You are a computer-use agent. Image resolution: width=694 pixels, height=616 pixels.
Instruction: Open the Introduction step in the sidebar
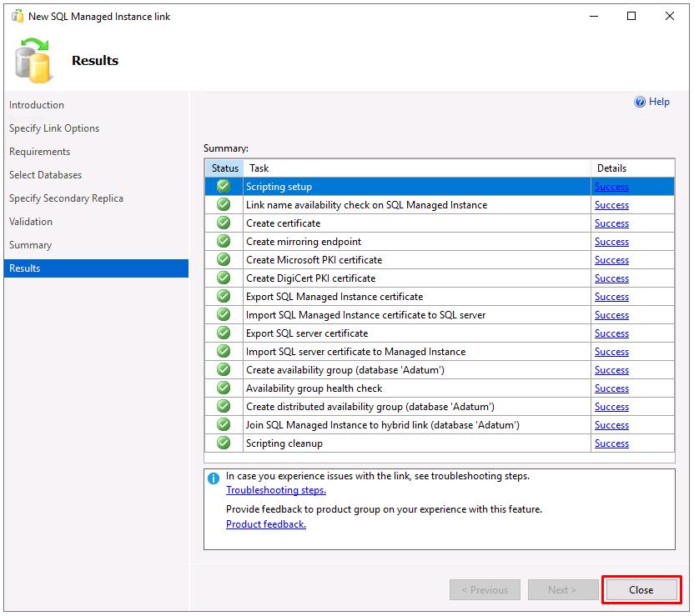37,105
